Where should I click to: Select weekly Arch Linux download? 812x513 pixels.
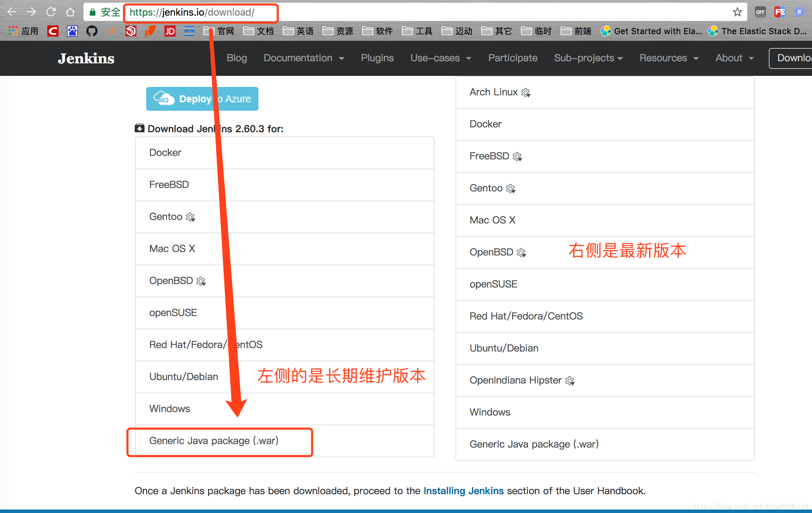tap(605, 92)
